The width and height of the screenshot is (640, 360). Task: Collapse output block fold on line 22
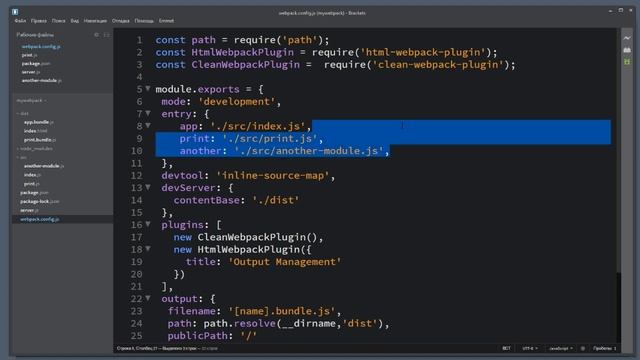point(148,298)
